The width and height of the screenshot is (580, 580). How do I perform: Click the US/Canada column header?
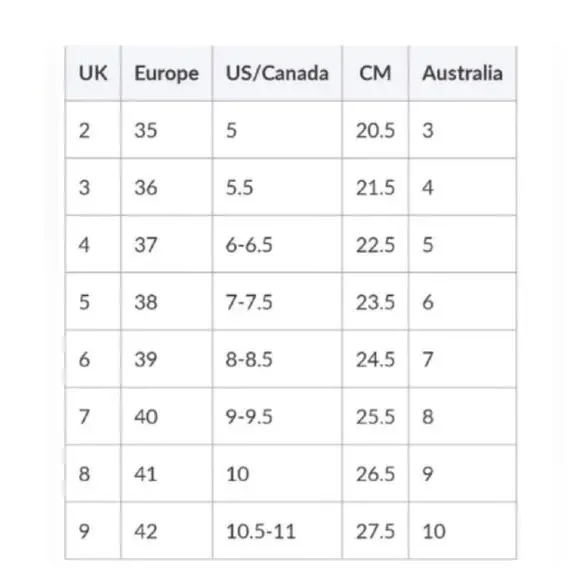(x=277, y=73)
